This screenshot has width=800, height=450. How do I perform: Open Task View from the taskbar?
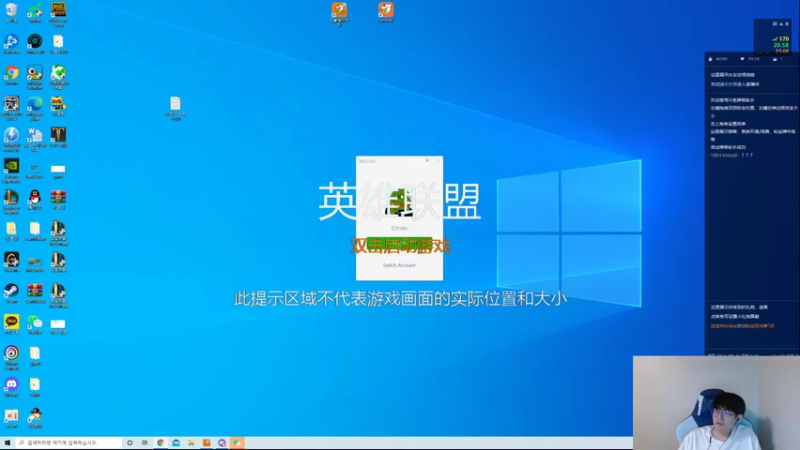tap(145, 443)
